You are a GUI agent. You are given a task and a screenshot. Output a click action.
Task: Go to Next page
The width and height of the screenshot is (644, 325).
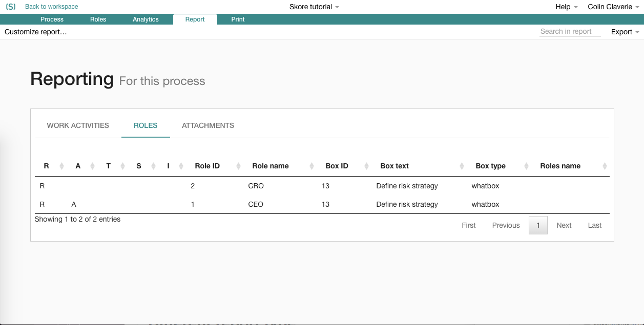(x=564, y=225)
